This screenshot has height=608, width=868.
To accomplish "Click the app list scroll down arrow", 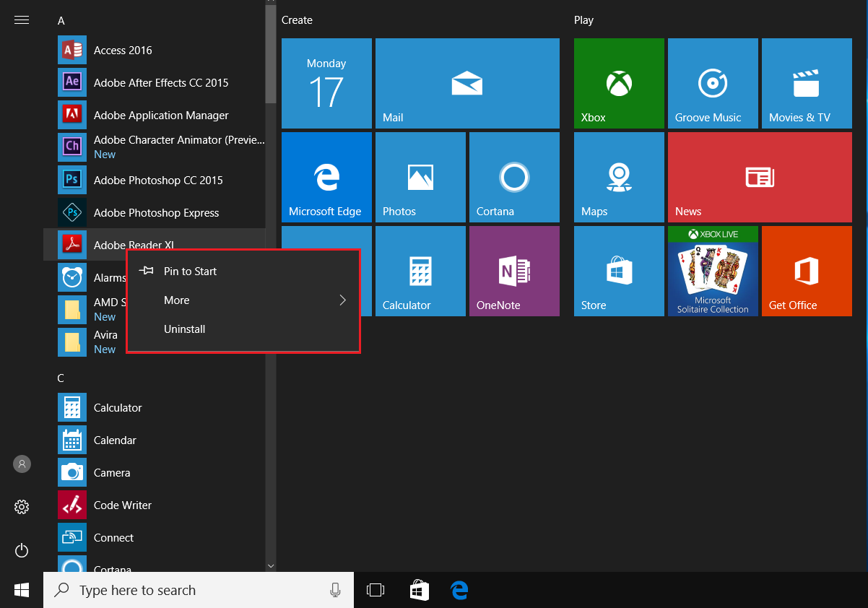I will tap(271, 565).
